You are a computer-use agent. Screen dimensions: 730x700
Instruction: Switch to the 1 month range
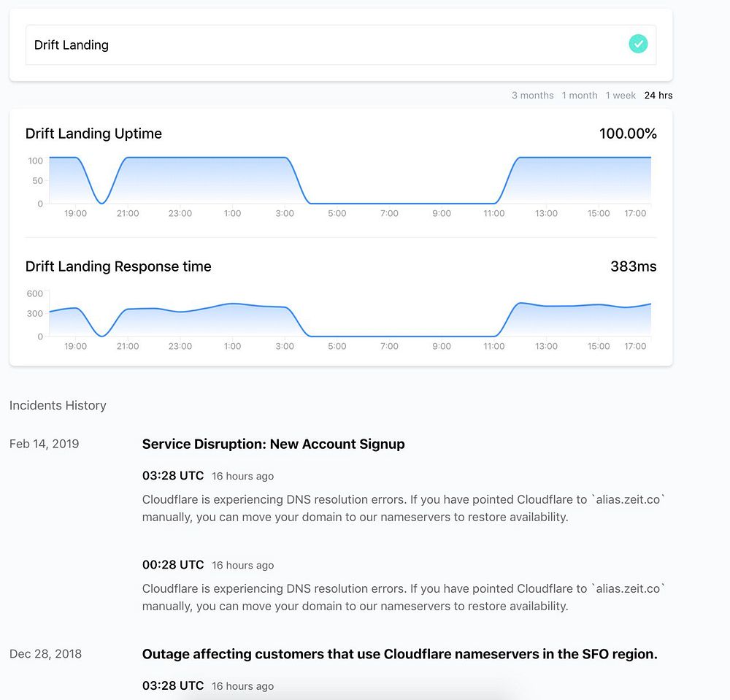tap(580, 96)
